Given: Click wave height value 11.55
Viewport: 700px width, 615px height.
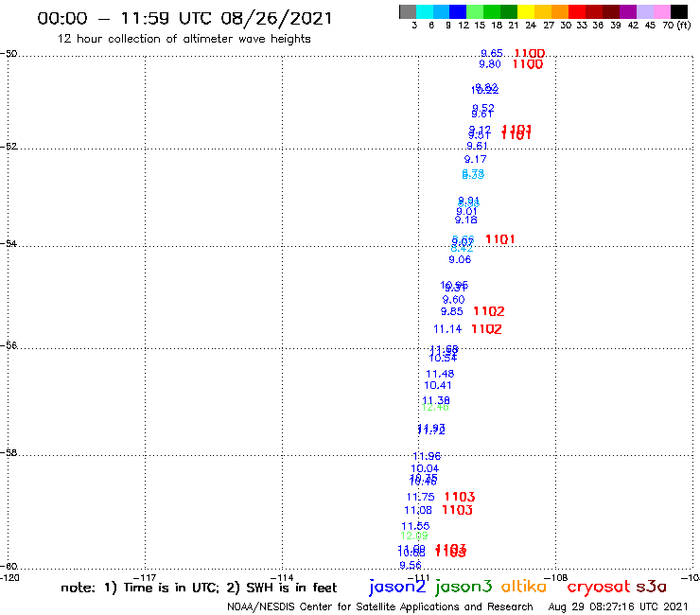Looking at the screenshot, I should point(415,527).
